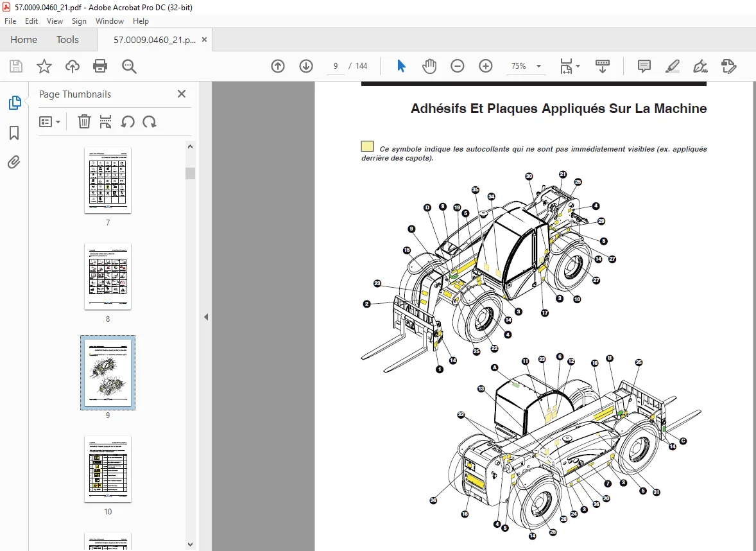Close the document tab

tap(205, 40)
